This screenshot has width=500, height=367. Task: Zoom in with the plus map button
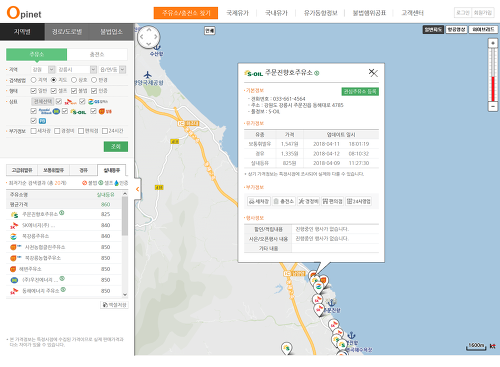[x=493, y=43]
